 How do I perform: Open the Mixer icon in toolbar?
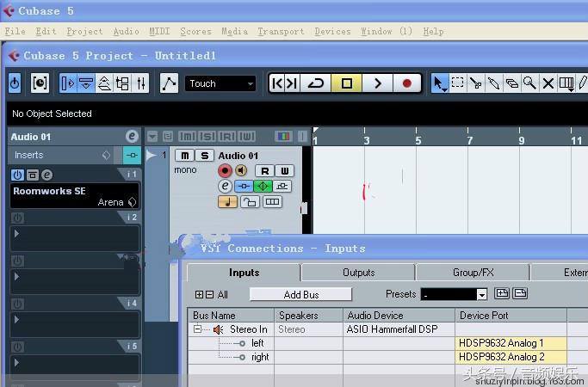(140, 83)
